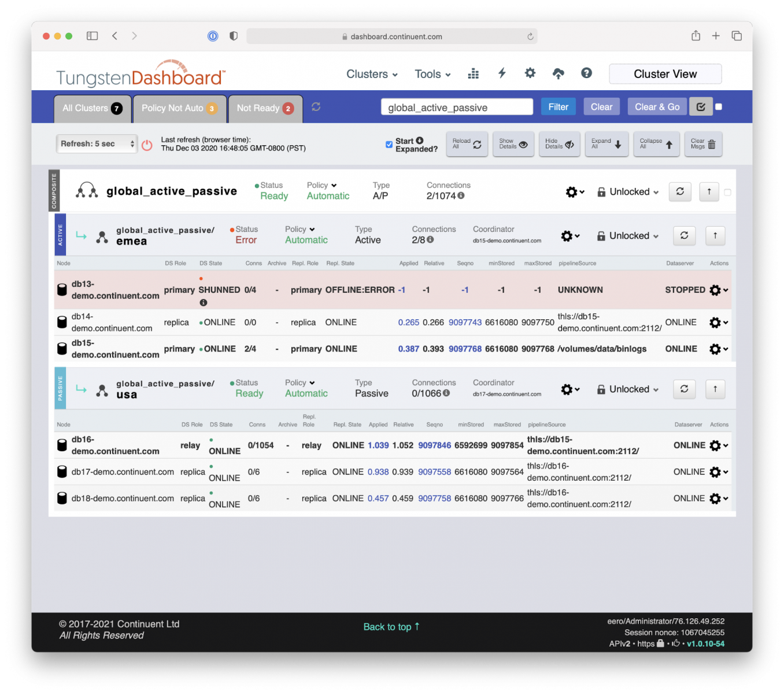Viewport: 784px width, 694px height.
Task: Toggle the Start Expanded checkbox
Action: click(389, 145)
